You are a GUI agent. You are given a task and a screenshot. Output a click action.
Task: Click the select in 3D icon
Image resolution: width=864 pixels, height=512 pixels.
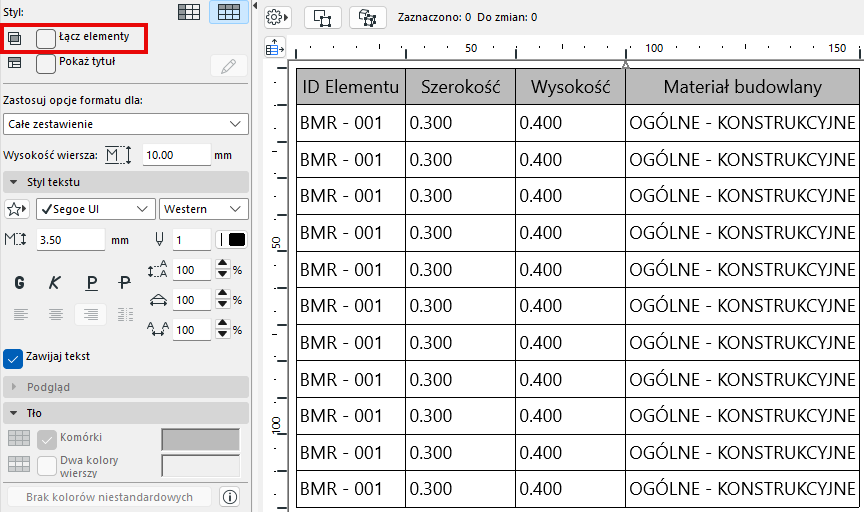tap(368, 17)
